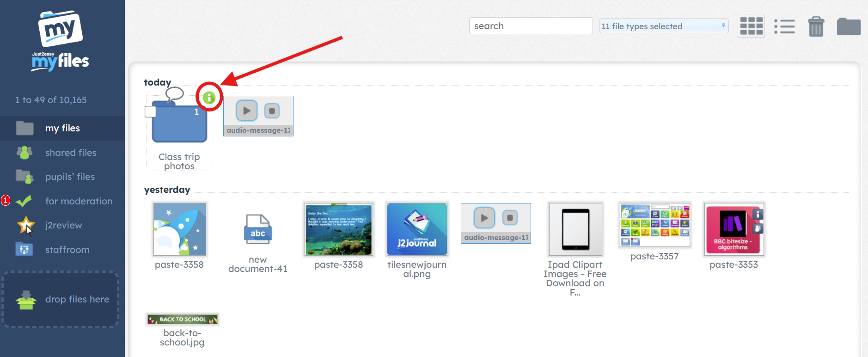The width and height of the screenshot is (868, 357).
Task: Click the 'today' section heading
Action: point(158,82)
